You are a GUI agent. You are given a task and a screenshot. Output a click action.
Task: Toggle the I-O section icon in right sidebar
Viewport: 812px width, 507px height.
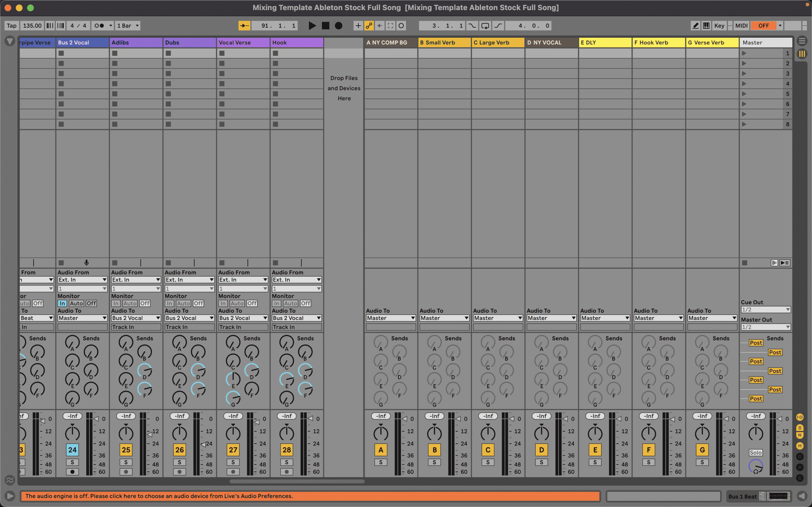pos(800,417)
